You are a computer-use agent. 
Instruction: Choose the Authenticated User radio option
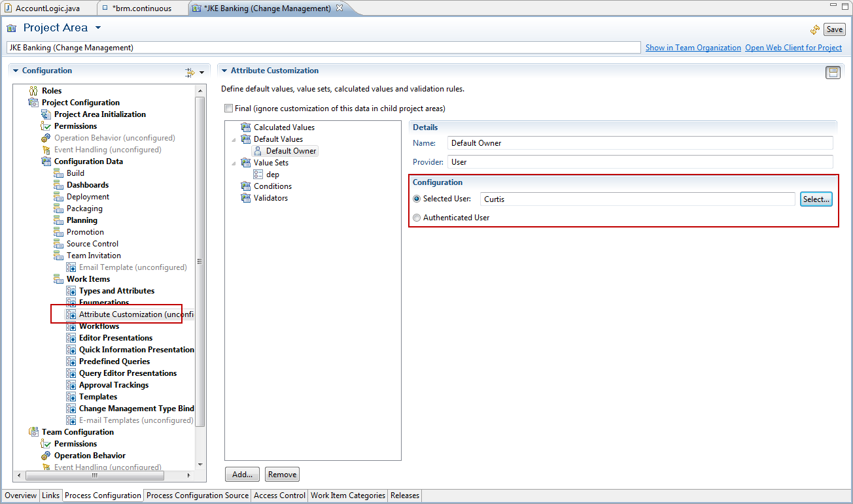click(x=417, y=218)
